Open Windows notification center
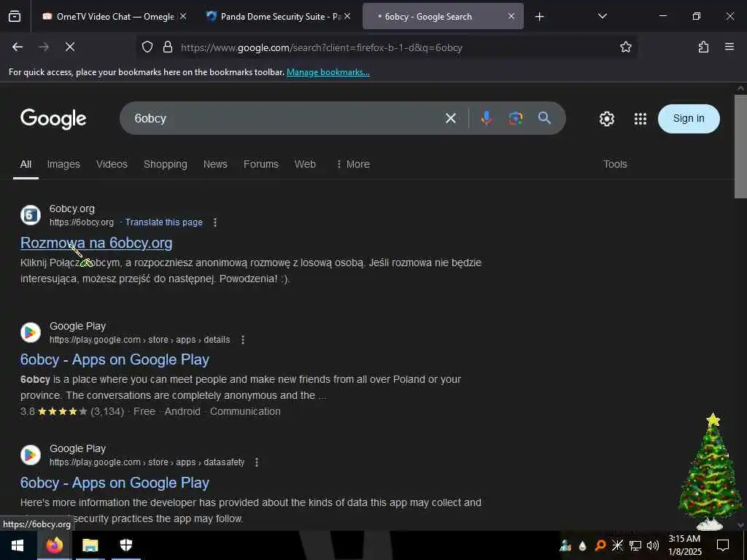This screenshot has width=747, height=560. [723, 545]
